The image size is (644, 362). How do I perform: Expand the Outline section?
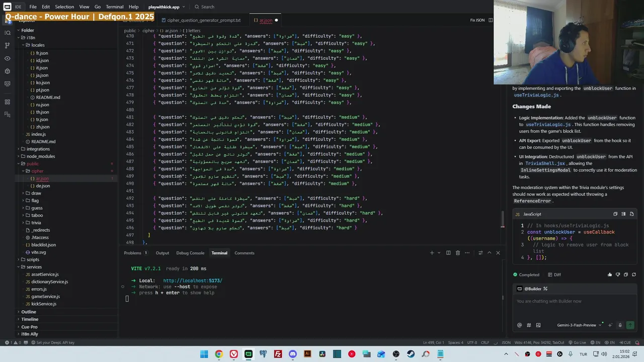[28, 312]
